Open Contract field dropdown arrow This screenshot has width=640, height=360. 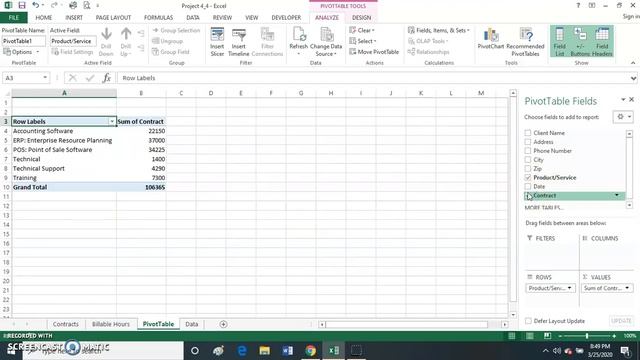pyautogui.click(x=617, y=196)
